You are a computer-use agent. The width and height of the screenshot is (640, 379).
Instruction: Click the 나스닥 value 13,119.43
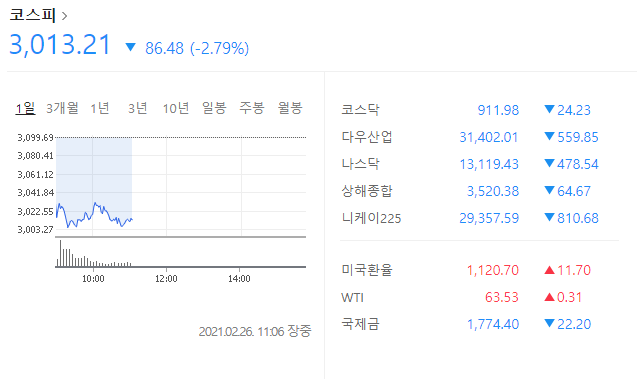(489, 164)
